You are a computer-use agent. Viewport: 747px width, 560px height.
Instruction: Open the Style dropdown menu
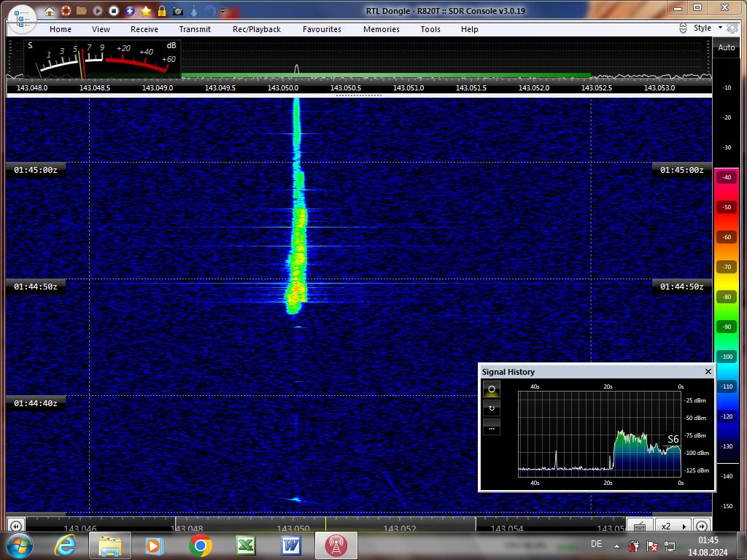tap(708, 28)
